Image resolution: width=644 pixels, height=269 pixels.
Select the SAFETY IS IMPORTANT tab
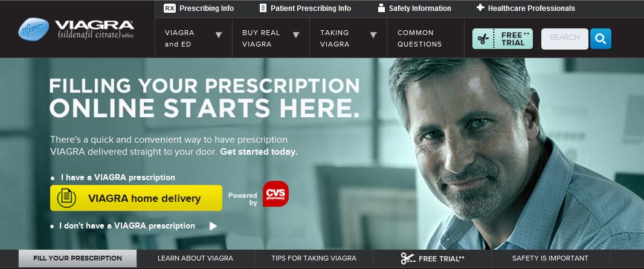(550, 258)
